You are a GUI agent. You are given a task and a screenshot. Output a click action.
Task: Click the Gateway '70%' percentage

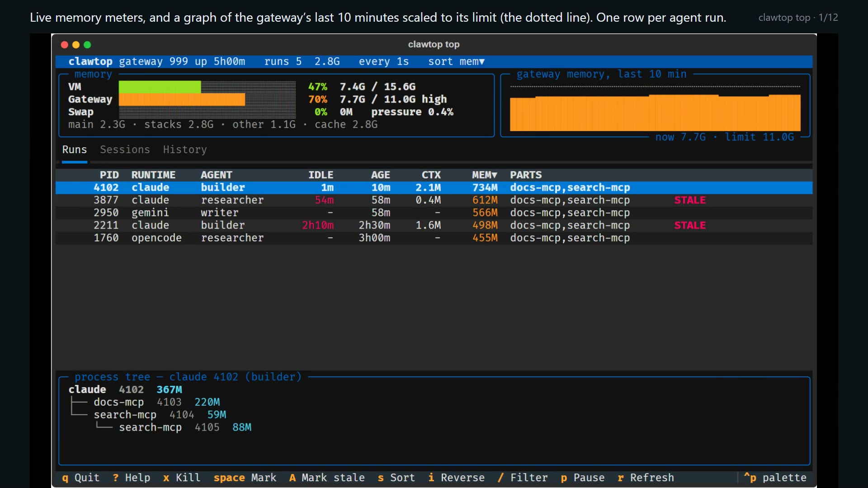tap(318, 99)
